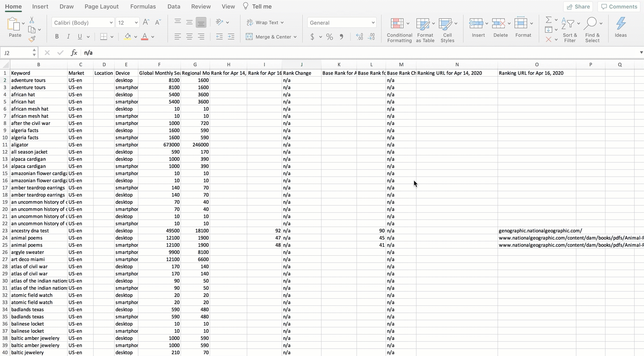The height and width of the screenshot is (356, 644).
Task: Click the Conditional Formatting icon
Action: 399,30
